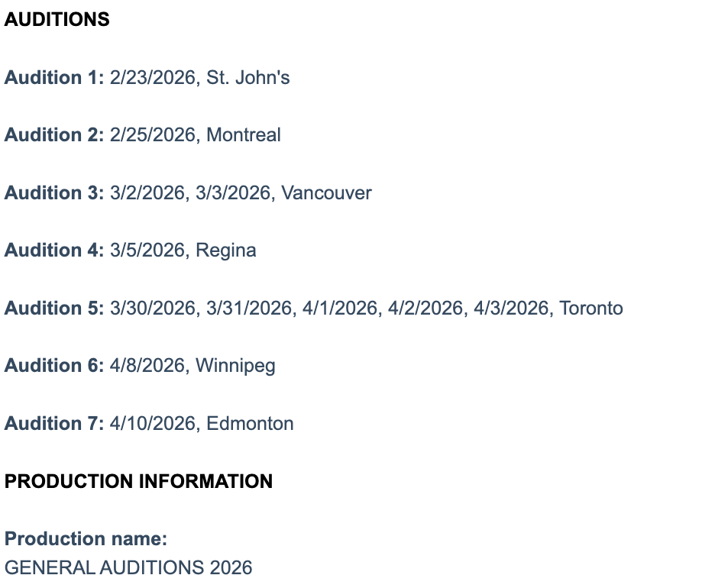Click the Regina location text
This screenshot has width=715, height=588.
click(226, 250)
